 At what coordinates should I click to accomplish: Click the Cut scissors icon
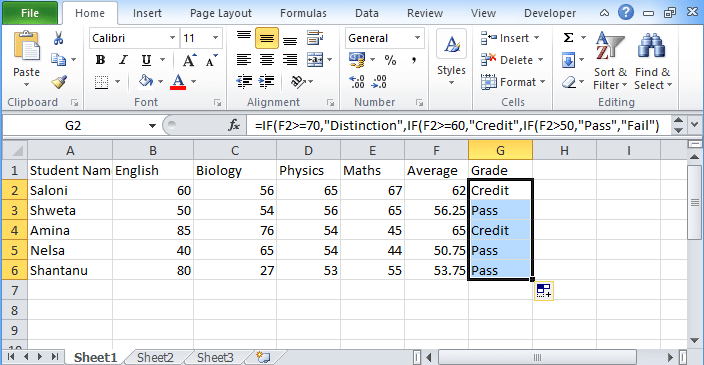pyautogui.click(x=58, y=38)
